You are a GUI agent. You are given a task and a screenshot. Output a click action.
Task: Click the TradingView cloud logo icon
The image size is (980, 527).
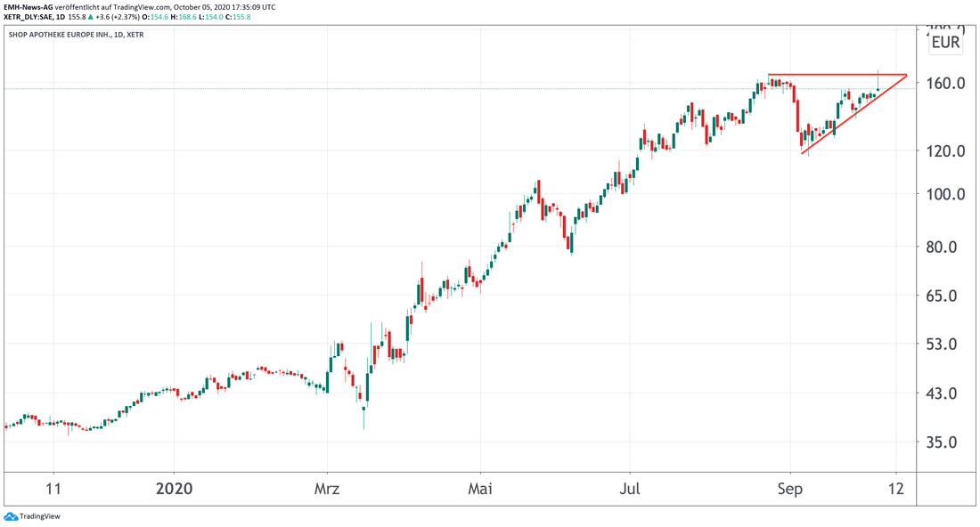click(x=11, y=516)
